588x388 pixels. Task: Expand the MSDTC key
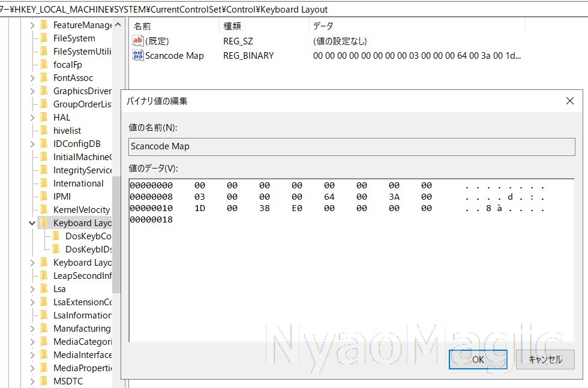32,381
